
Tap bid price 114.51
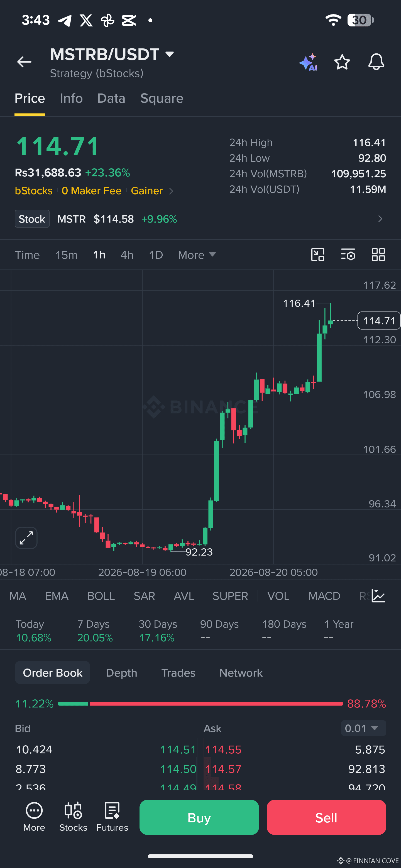pos(178,749)
